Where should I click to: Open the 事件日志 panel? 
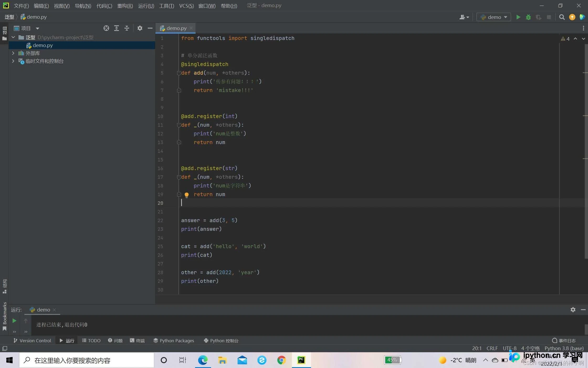tap(564, 341)
